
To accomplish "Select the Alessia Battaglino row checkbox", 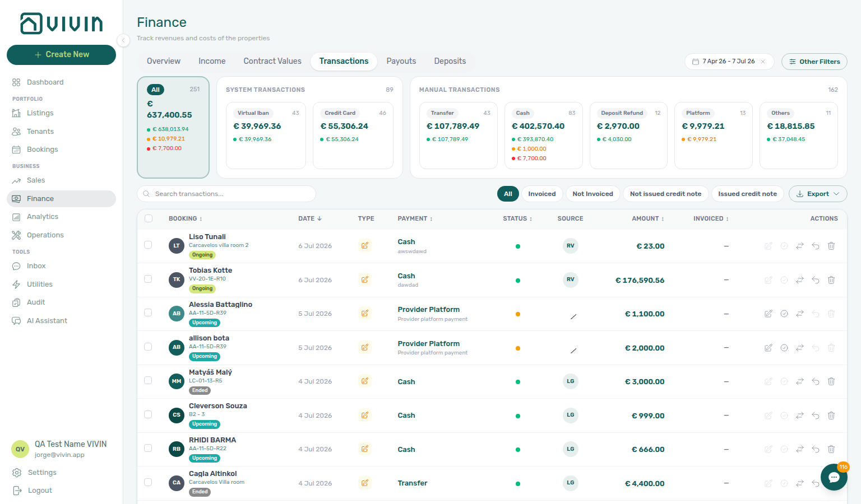I will point(148,312).
